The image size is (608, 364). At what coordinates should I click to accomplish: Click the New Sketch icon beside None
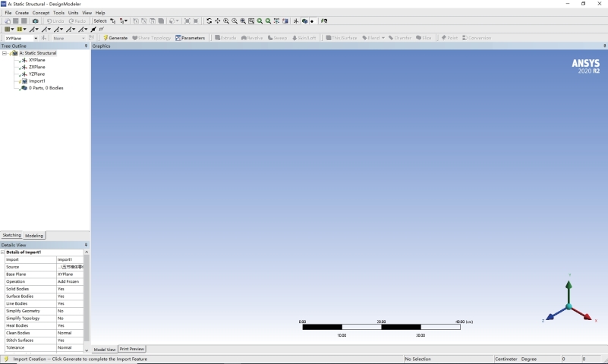92,38
